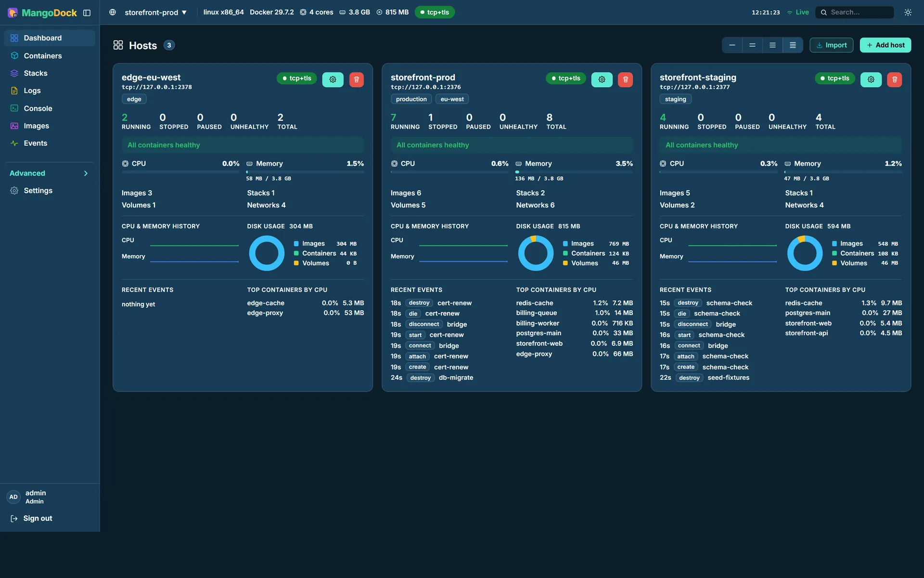Image resolution: width=924 pixels, height=578 pixels.
Task: Click Memory icon on storefront-staging card
Action: coord(787,164)
